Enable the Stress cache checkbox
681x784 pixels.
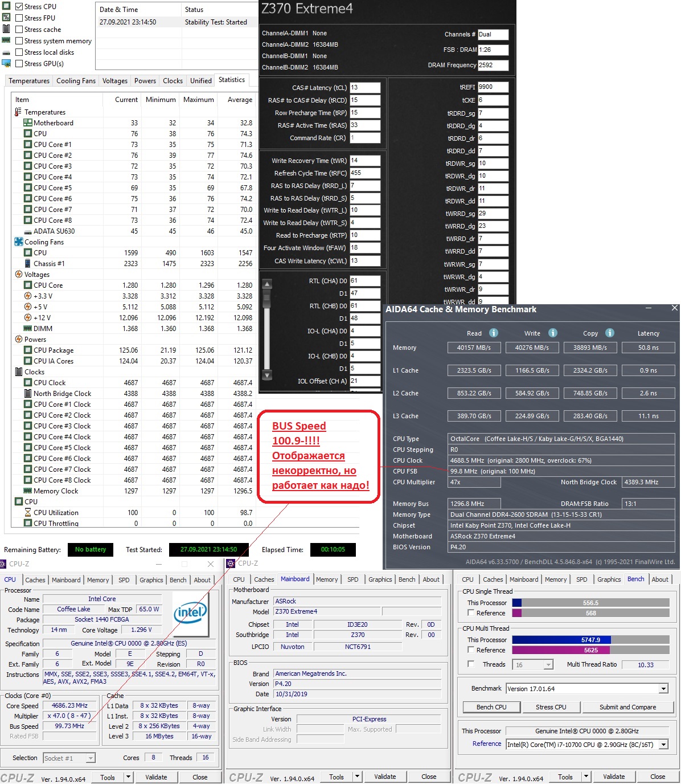click(x=19, y=29)
